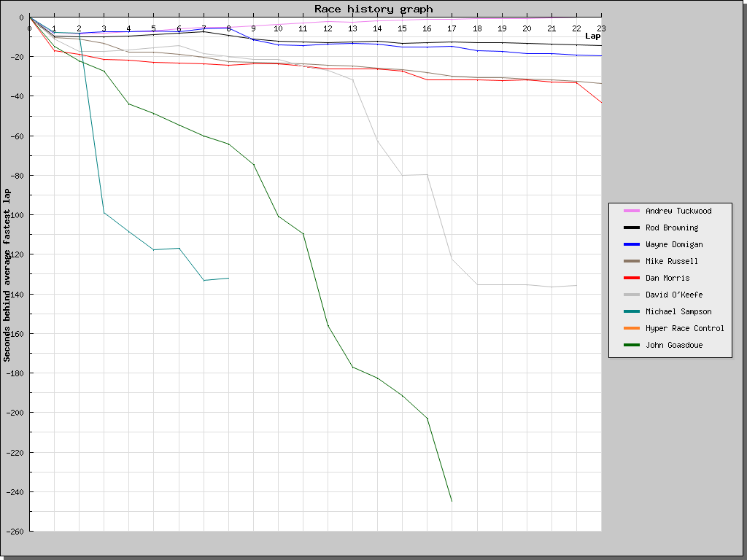Click the Seconds behind average fastest lap label
Viewport: 747px width, 560px height.
[7, 275]
